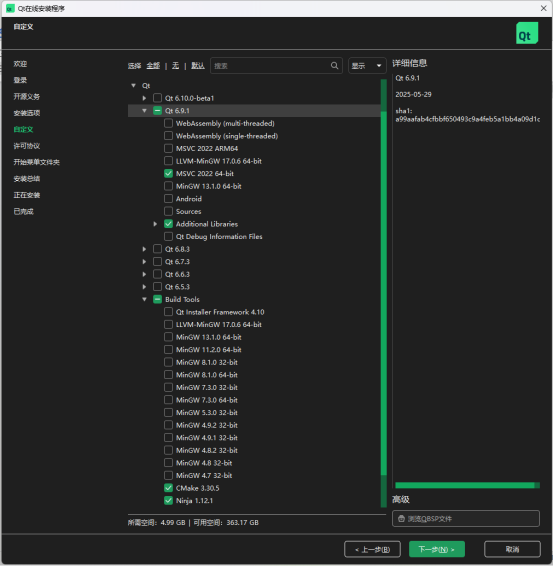
Task: Enable the Android component
Action: tap(168, 199)
